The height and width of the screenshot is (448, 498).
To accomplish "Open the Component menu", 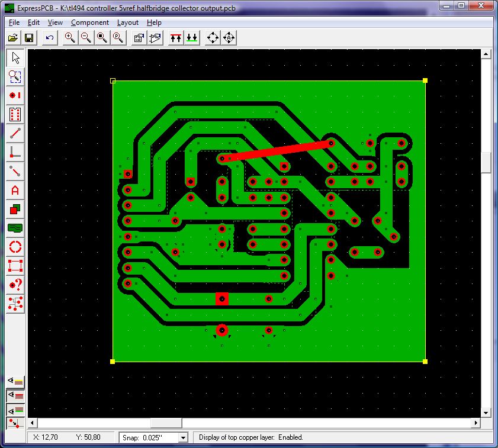I will [x=90, y=22].
